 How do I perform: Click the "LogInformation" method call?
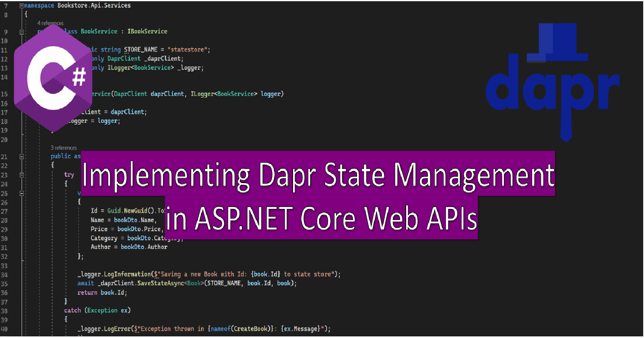coord(127,274)
